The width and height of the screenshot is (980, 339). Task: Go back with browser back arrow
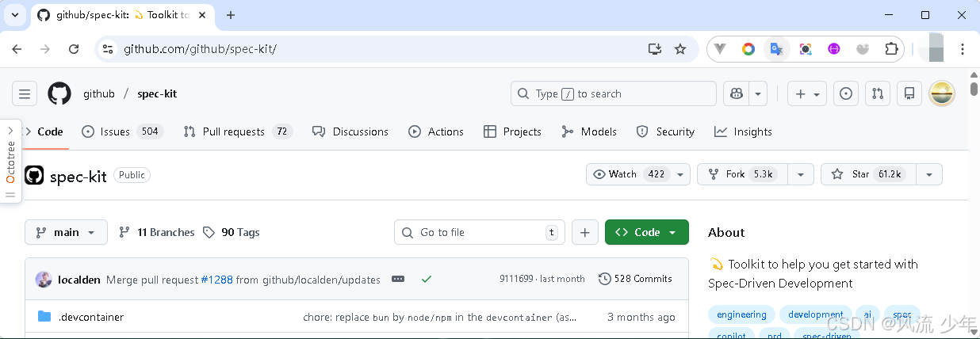(17, 49)
